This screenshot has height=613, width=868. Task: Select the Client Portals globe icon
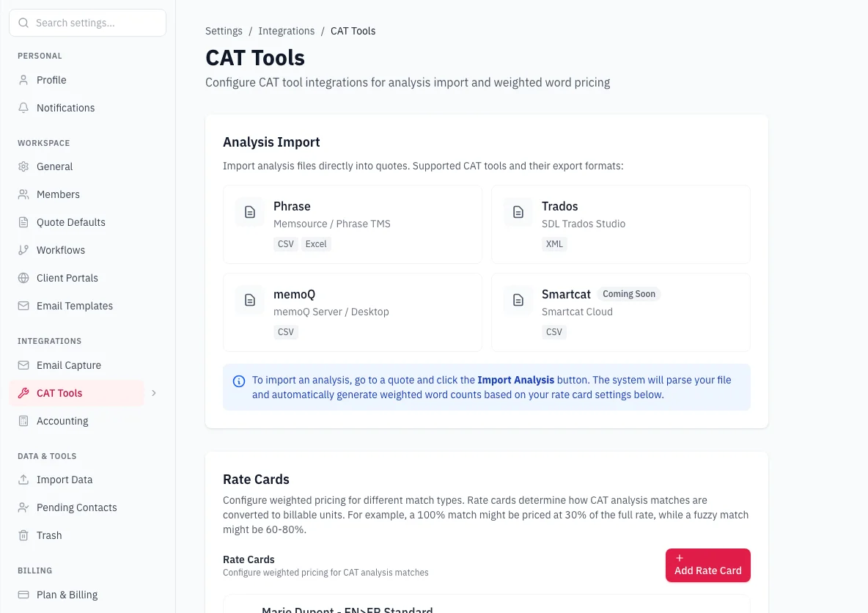[x=23, y=278]
